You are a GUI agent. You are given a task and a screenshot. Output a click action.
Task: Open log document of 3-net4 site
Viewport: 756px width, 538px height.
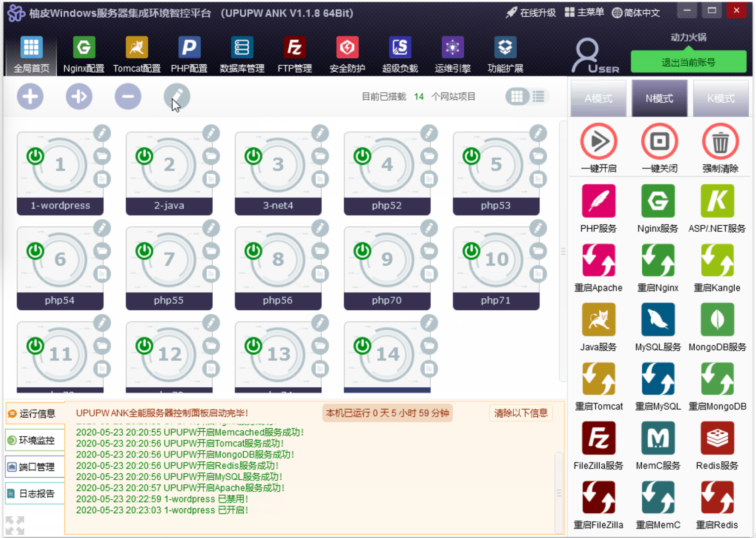[x=320, y=179]
